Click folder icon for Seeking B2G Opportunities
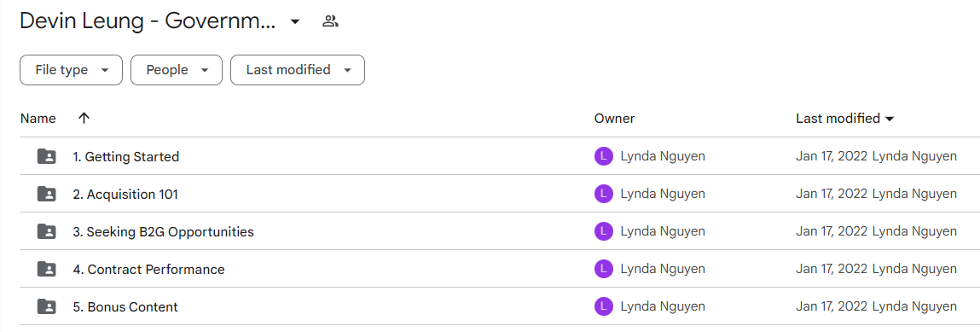Screen dimensions: 980x332 tap(47, 231)
